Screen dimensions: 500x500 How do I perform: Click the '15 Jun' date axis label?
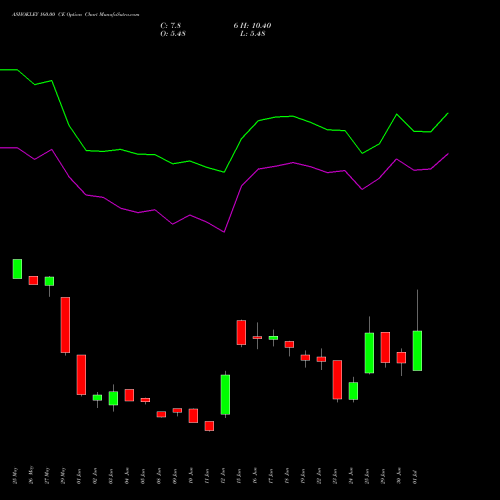pyautogui.click(x=239, y=476)
